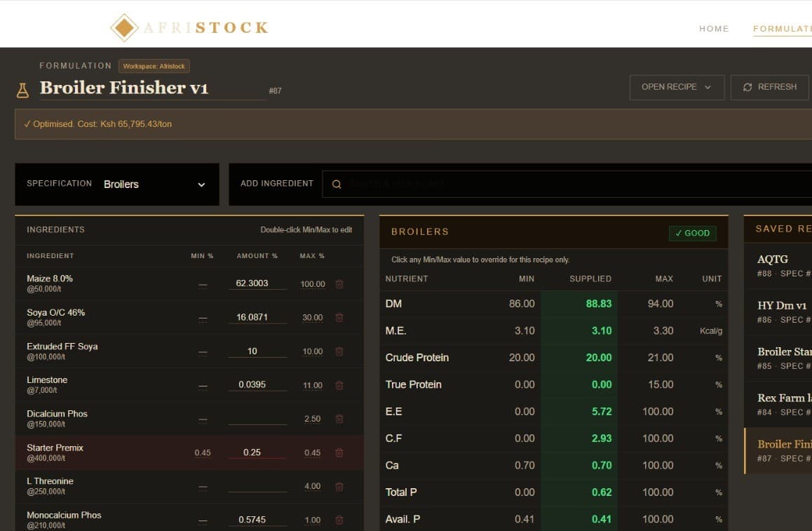
Task: Open saved recipe #84 Rex Farm
Action: pyautogui.click(x=778, y=405)
